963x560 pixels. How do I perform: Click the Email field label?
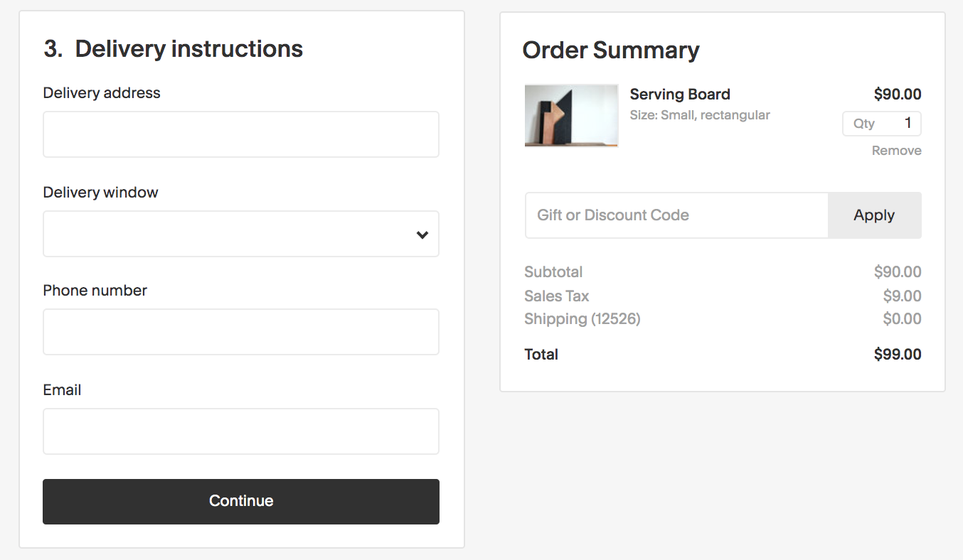click(x=62, y=390)
